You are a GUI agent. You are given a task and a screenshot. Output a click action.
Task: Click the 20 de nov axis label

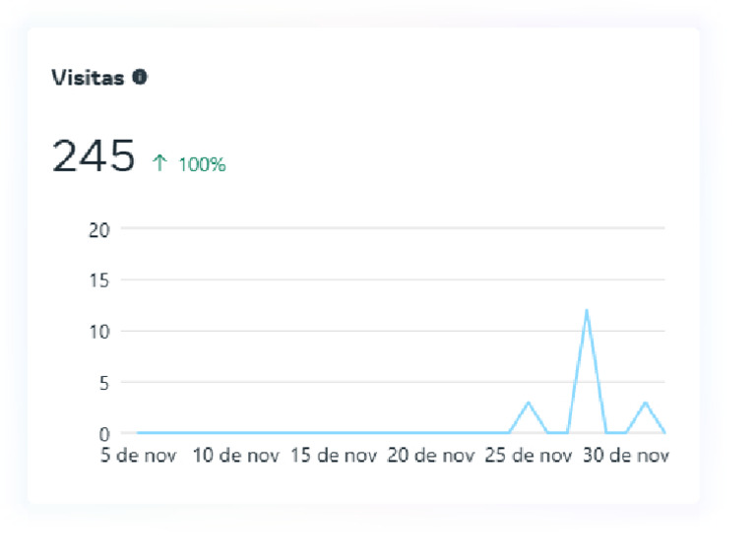coord(431,456)
